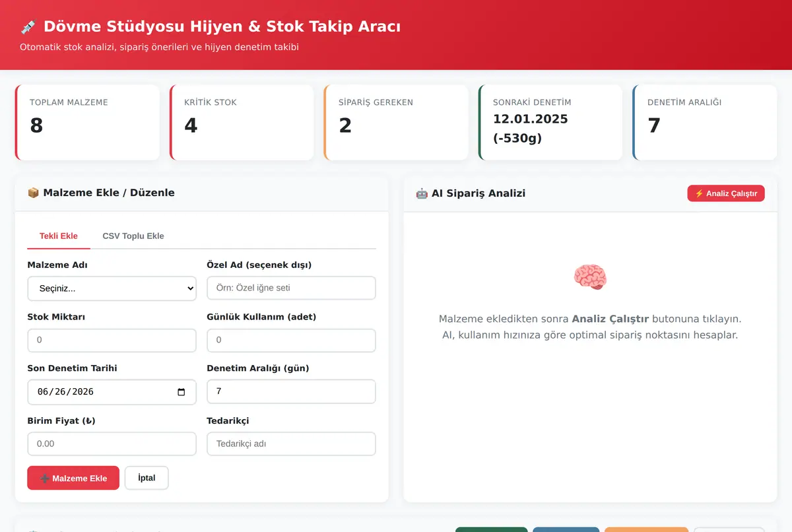Click the Sonraki Denetim stat card

click(x=550, y=122)
